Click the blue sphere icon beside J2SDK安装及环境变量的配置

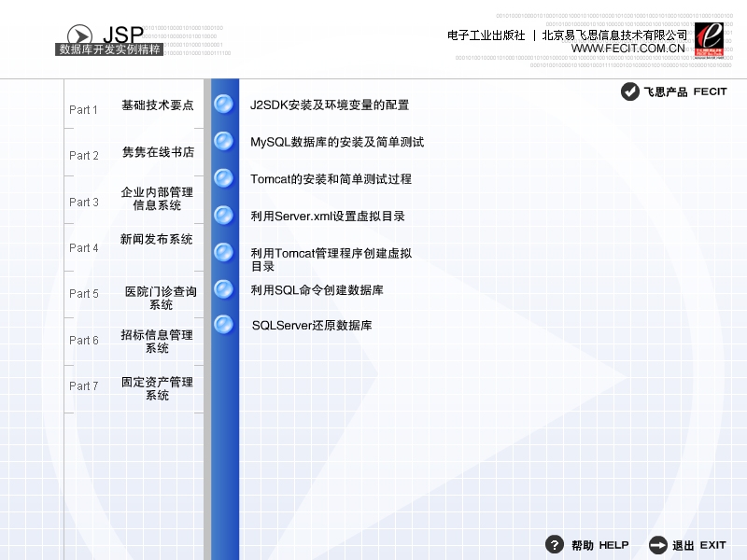pyautogui.click(x=224, y=104)
